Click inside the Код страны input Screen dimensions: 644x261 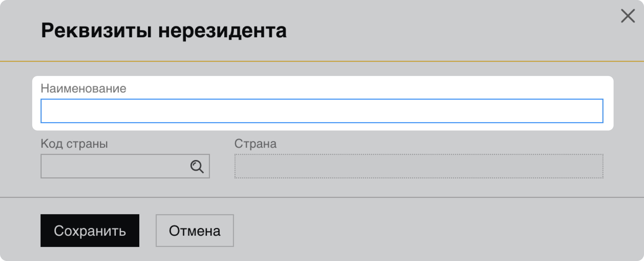[112, 166]
